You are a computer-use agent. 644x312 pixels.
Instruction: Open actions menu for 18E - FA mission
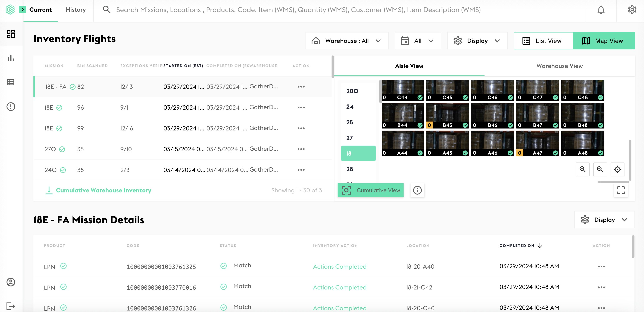coord(301,87)
